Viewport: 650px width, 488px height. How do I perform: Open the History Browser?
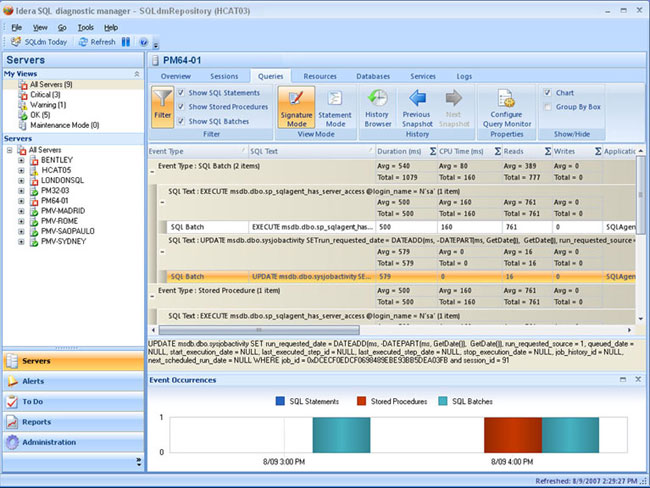tap(377, 107)
